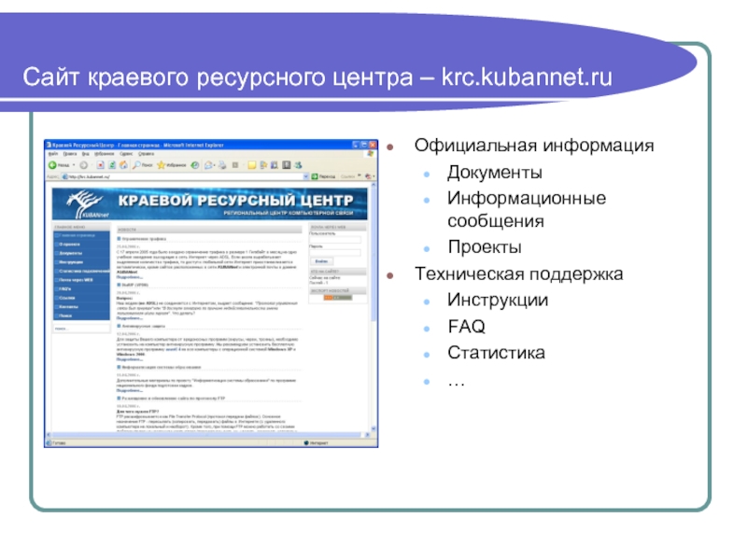Open Search (Поиск) magnifier in toolbar

click(142, 165)
